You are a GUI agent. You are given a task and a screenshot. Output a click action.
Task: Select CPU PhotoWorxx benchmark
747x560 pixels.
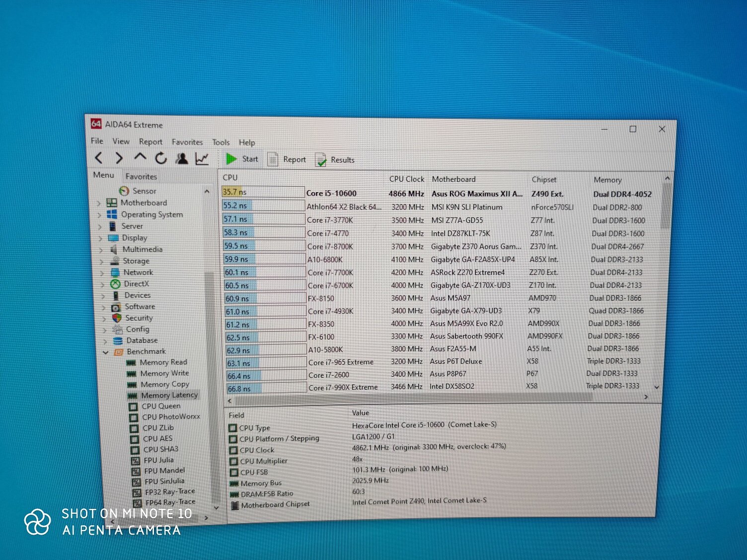point(165,417)
